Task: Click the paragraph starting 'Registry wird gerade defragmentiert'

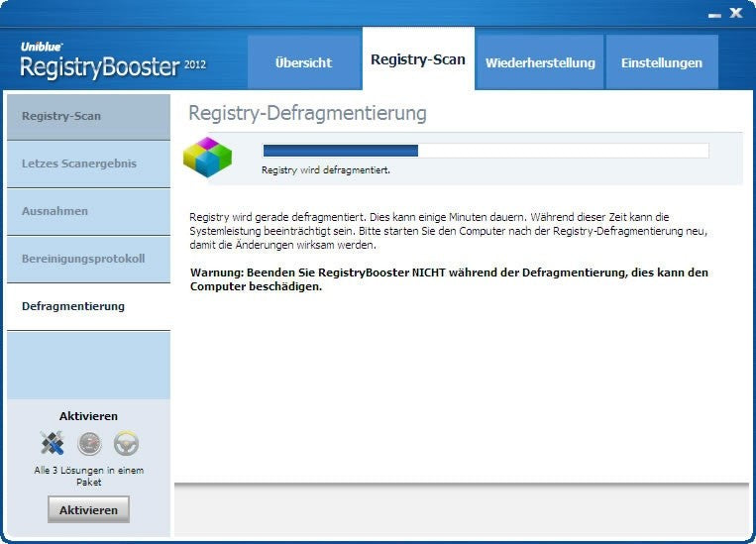Action: click(449, 231)
